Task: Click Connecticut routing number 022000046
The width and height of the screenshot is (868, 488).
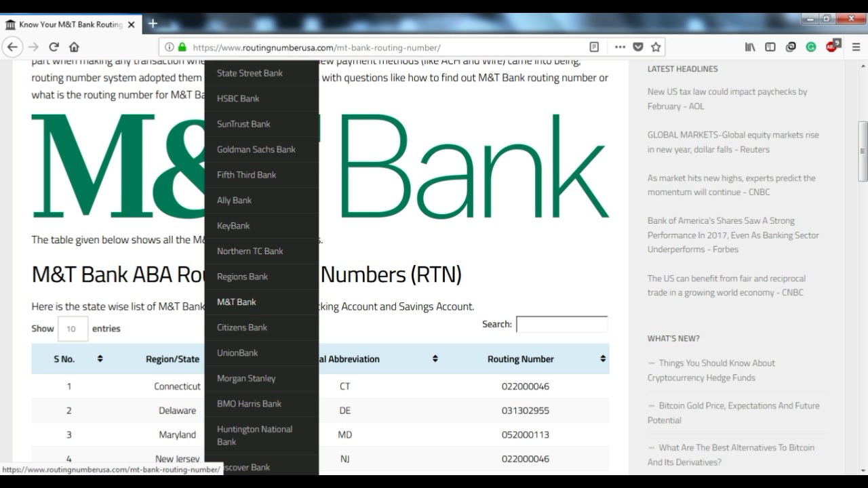Action: [526, 386]
